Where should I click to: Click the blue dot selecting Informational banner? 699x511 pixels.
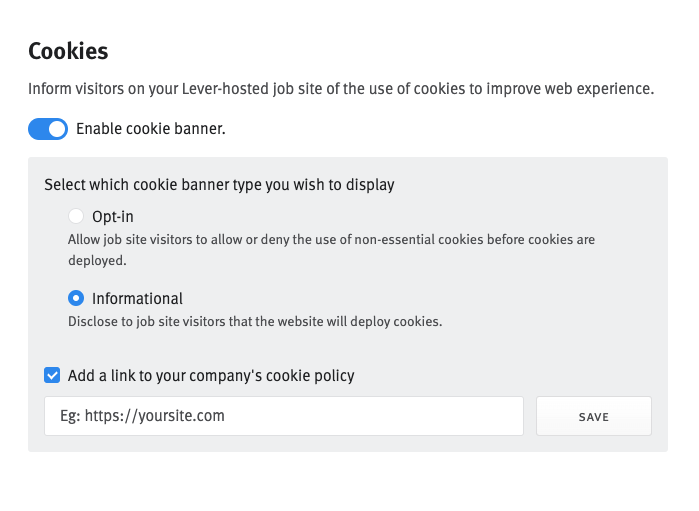pos(76,298)
